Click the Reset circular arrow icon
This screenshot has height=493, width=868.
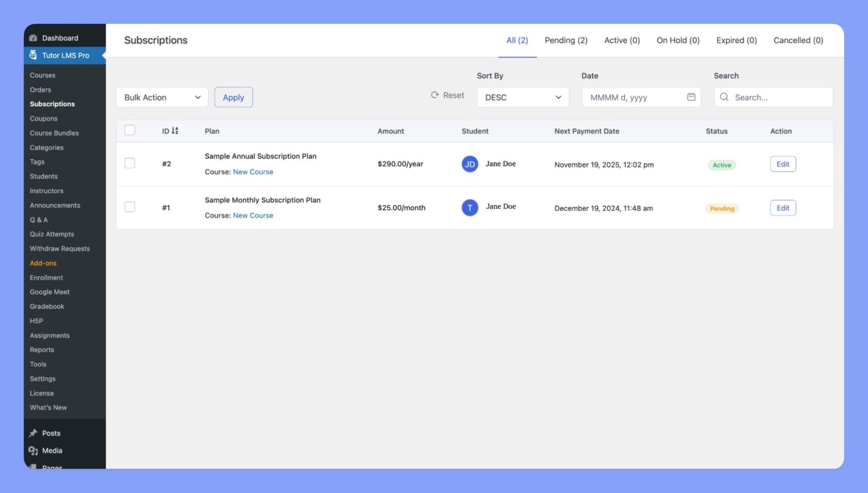(434, 95)
